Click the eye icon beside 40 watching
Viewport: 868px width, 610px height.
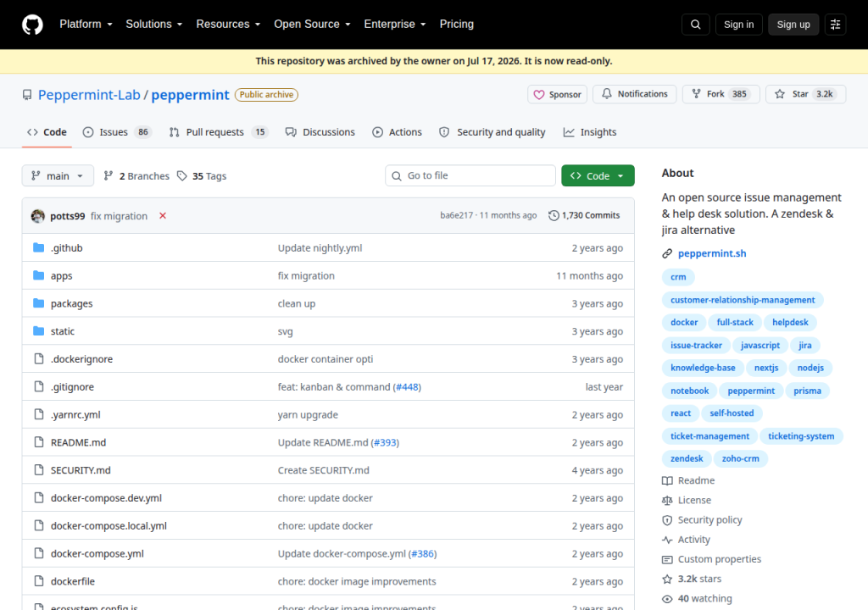(x=667, y=599)
